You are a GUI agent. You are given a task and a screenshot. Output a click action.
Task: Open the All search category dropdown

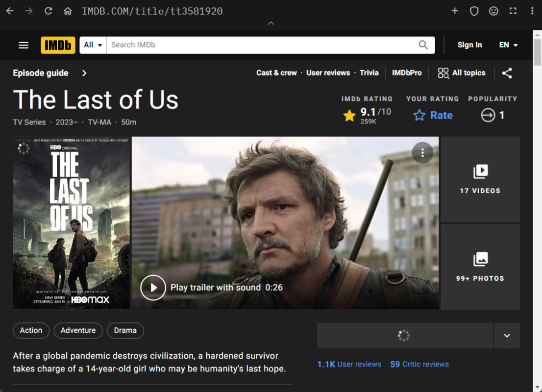pos(93,45)
